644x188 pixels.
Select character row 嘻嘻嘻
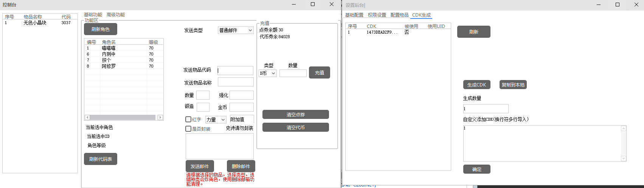click(124, 48)
